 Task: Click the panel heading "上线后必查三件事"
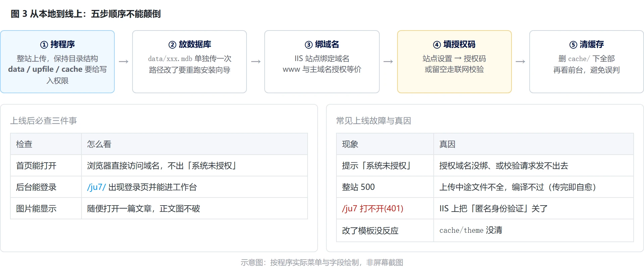coord(44,121)
